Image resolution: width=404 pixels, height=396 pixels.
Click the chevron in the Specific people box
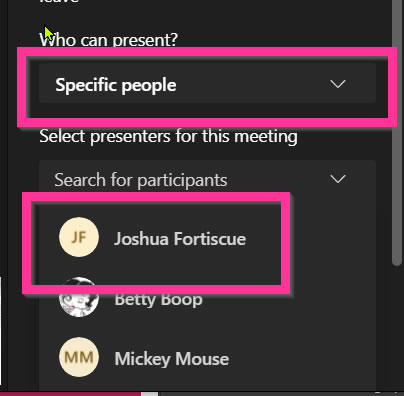[338, 84]
